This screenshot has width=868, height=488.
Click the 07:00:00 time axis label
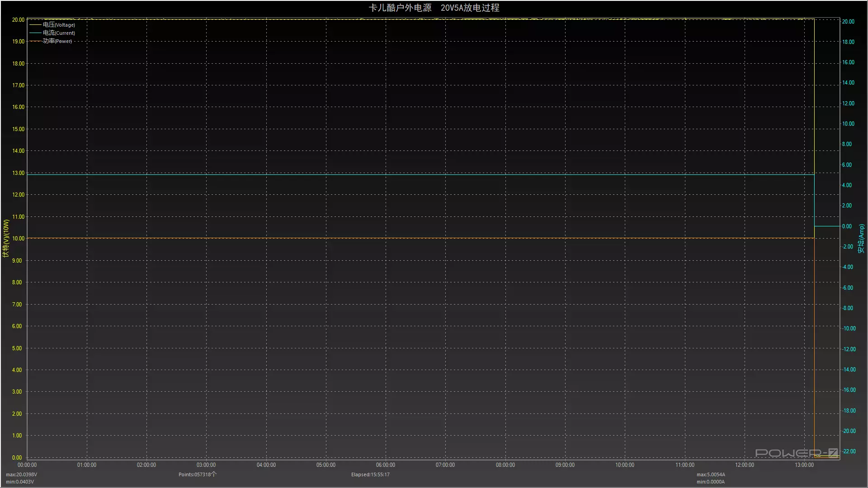coord(445,465)
